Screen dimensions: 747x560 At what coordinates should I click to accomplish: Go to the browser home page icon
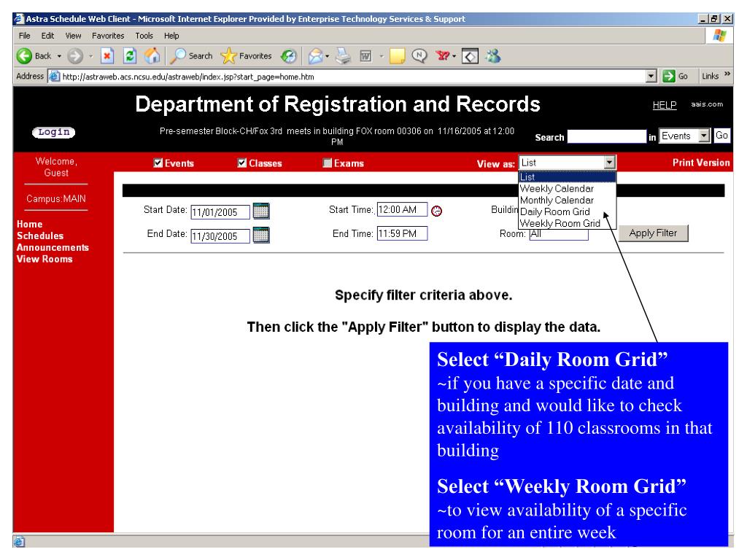click(152, 56)
